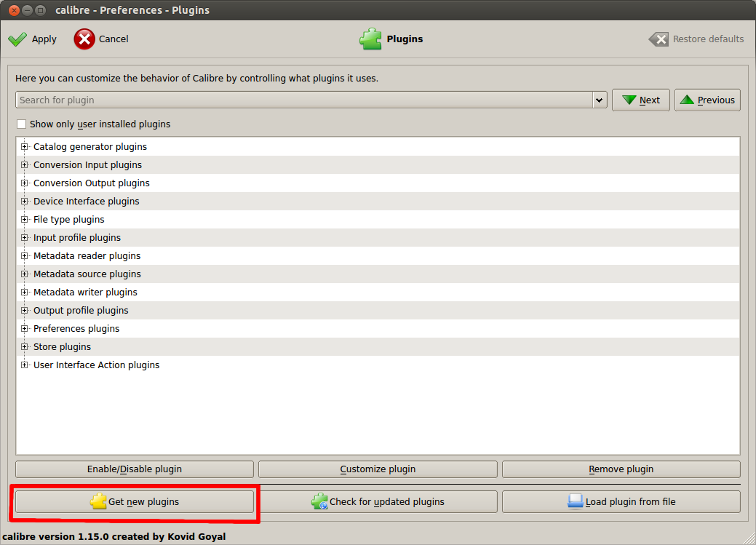Screen dimensions: 756x545
Task: Select the Preferences plugins row
Action: click(378, 328)
